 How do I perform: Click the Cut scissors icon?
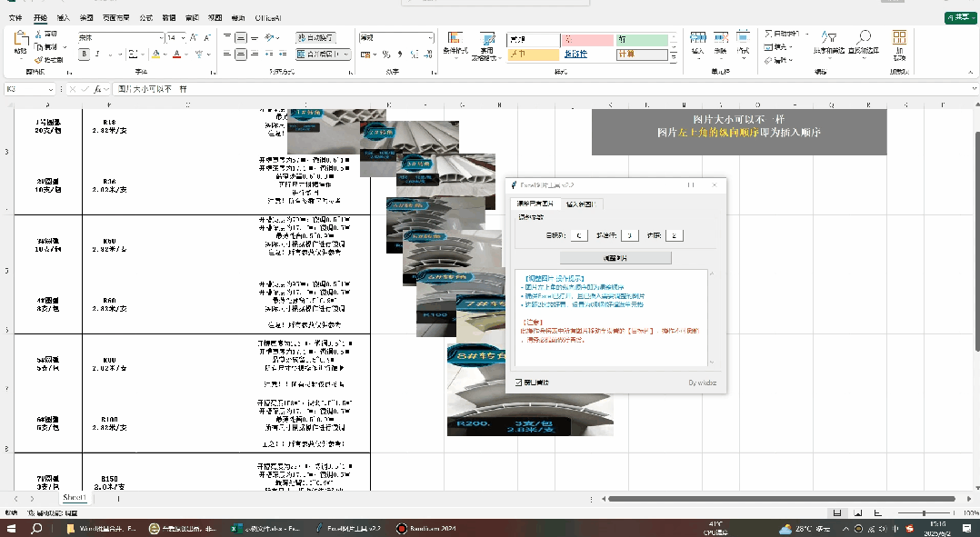(x=38, y=34)
